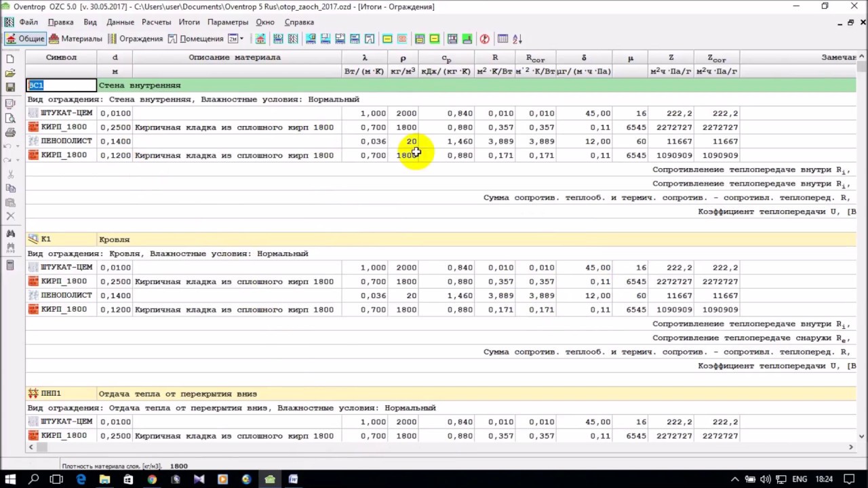868x488 pixels.
Task: Open Помещения rooms view
Action: click(196, 39)
